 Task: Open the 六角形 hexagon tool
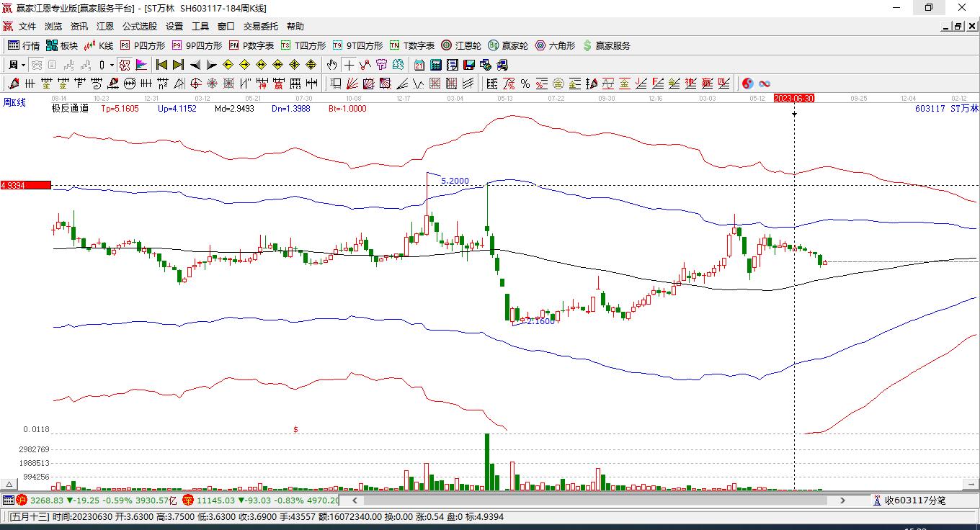[x=555, y=45]
